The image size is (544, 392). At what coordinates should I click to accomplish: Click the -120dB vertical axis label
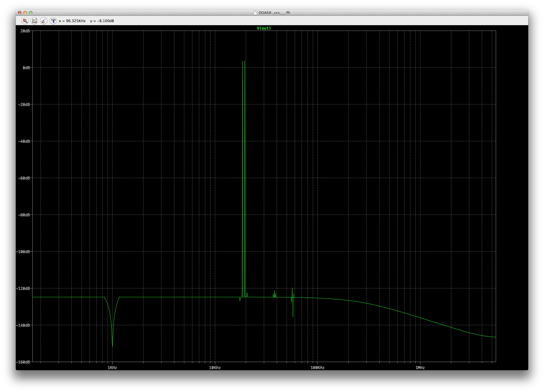point(23,289)
